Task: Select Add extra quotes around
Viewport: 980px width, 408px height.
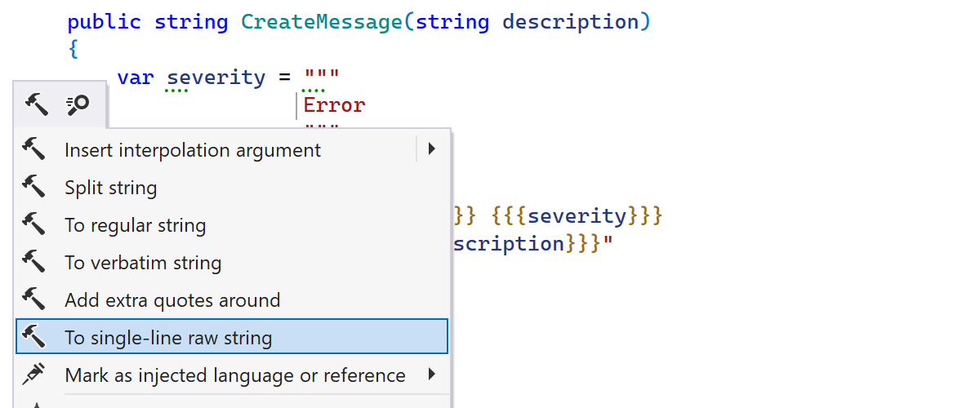Action: tap(172, 300)
